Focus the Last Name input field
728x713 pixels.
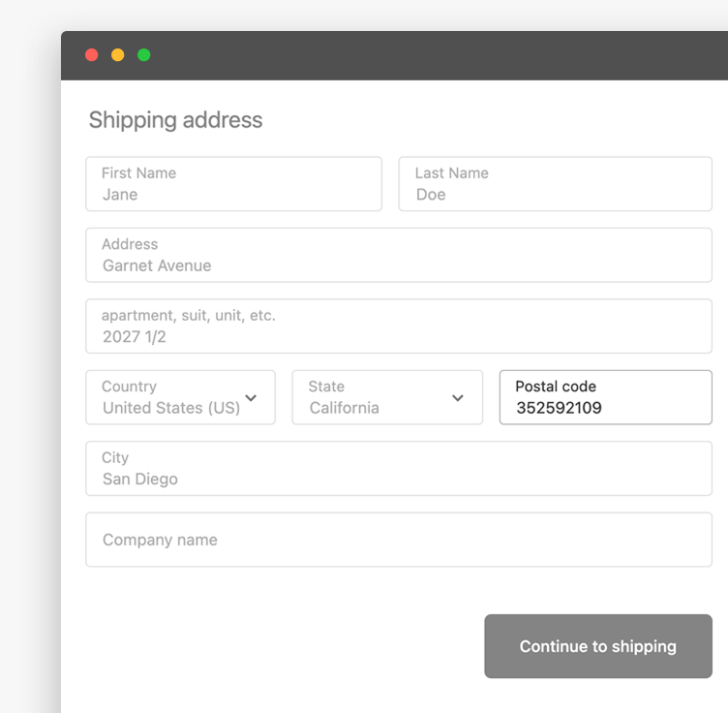pos(556,184)
